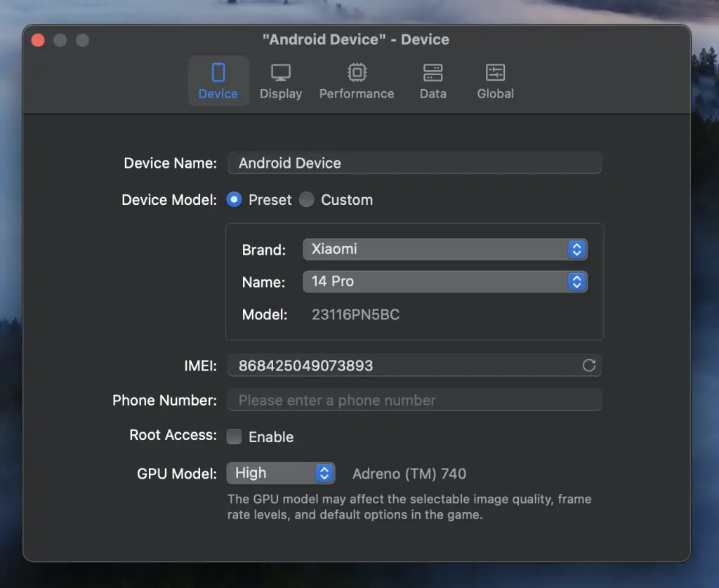Click the Device Name text field
This screenshot has width=719, height=588.
tap(414, 163)
